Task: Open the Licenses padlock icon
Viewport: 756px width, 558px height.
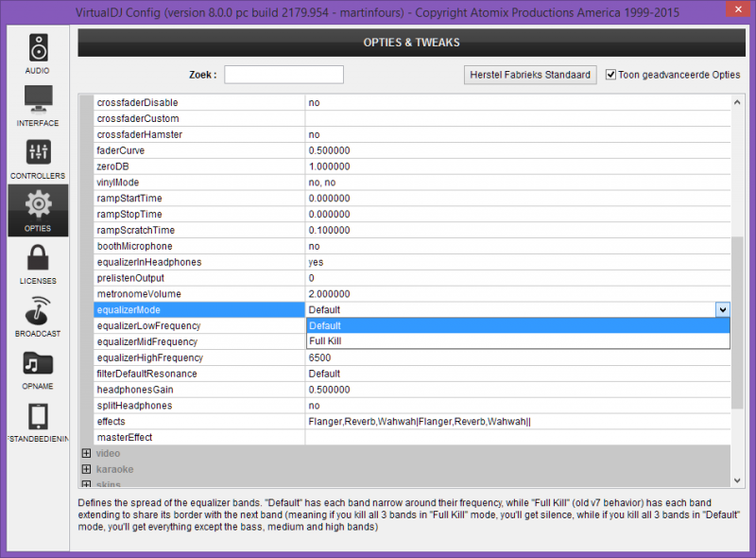Action: point(38,257)
